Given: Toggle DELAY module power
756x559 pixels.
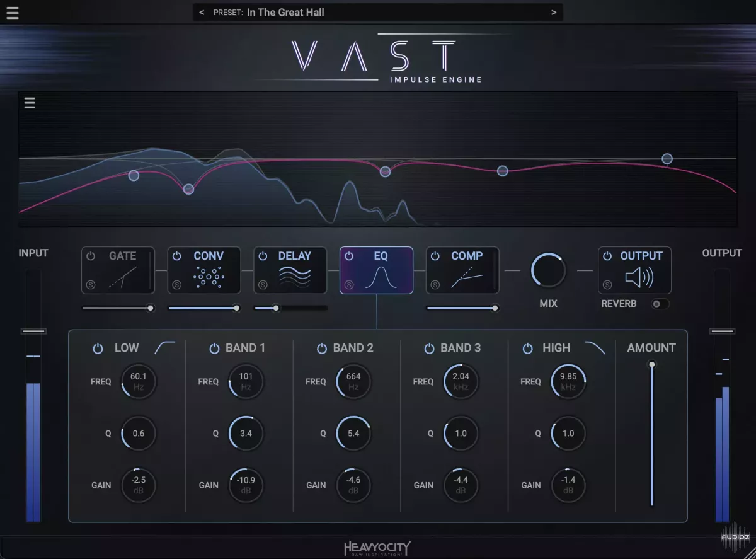Looking at the screenshot, I should tap(263, 256).
